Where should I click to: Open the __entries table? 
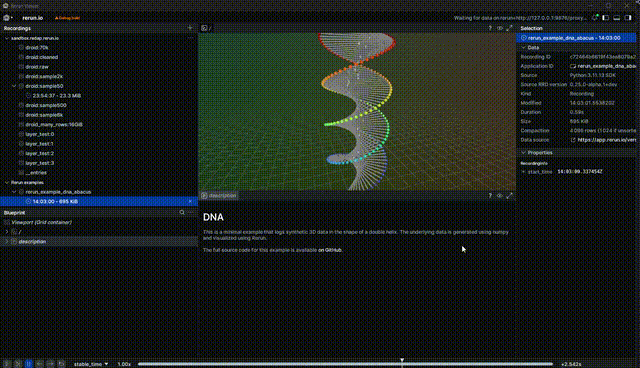click(x=36, y=173)
